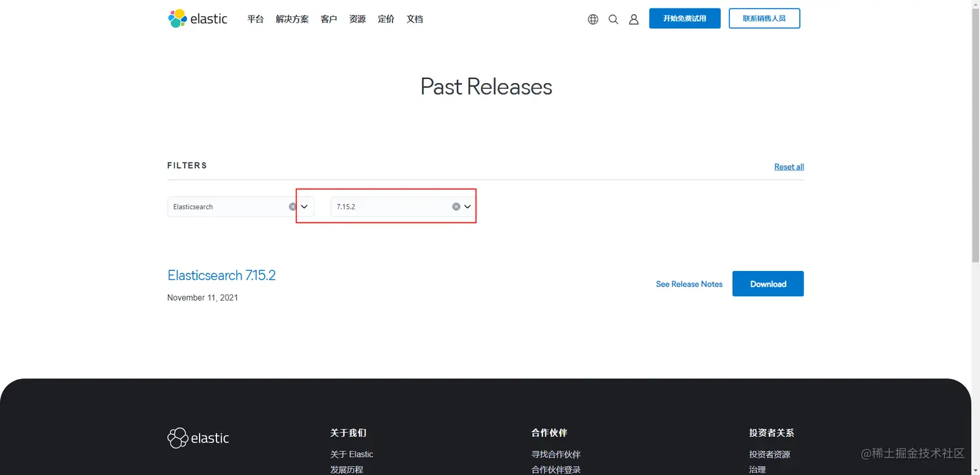Open the 平台 menu
This screenshot has width=980, height=475.
pyautogui.click(x=255, y=19)
